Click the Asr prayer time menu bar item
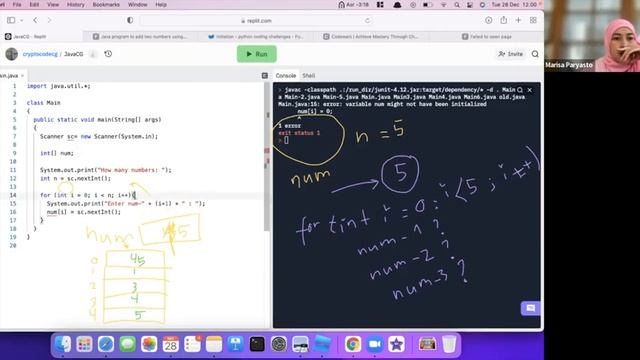Viewport: 640px width, 360px height. coord(353,4)
